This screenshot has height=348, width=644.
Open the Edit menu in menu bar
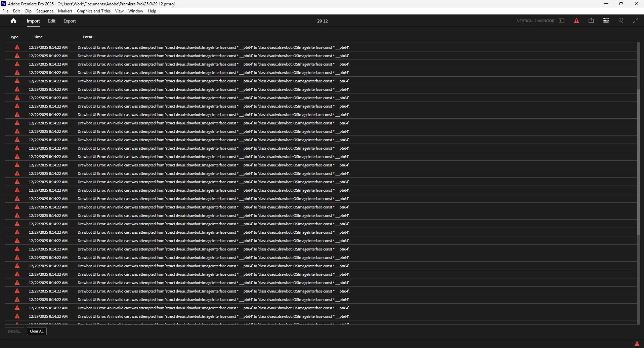pos(16,11)
